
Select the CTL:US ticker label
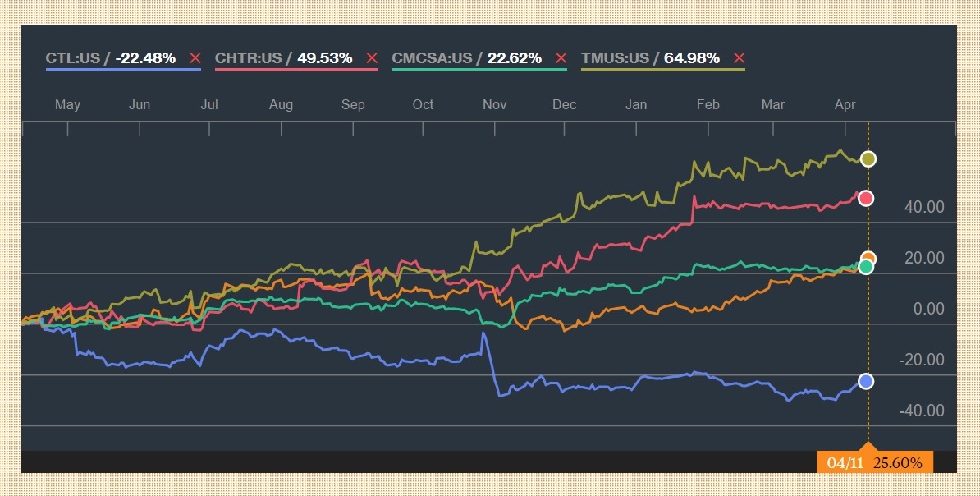point(71,58)
